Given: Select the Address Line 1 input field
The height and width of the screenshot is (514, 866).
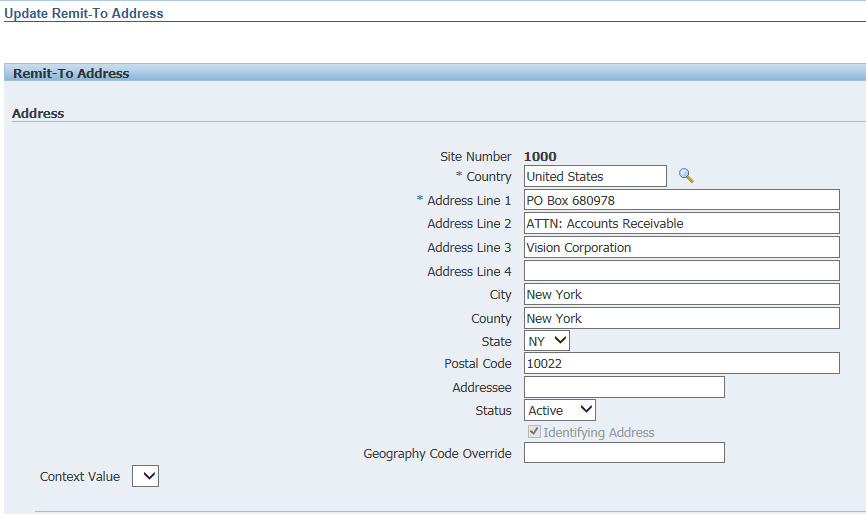Looking at the screenshot, I should click(681, 200).
